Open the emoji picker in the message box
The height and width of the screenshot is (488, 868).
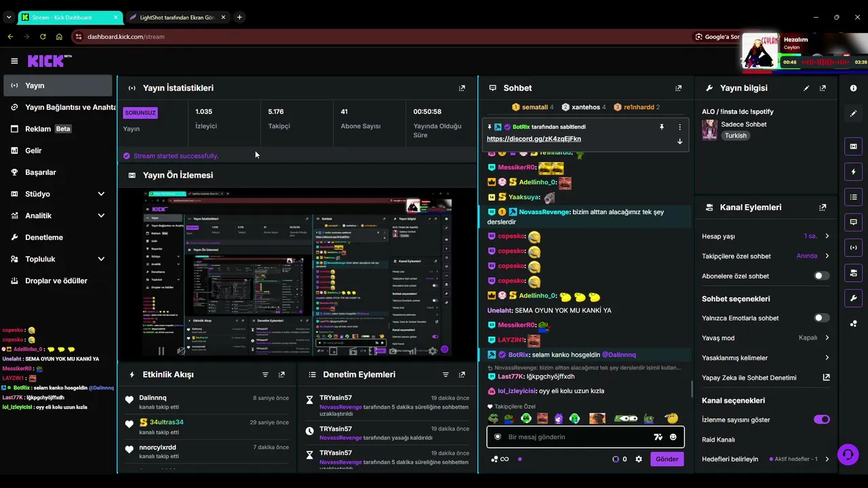pos(673,437)
